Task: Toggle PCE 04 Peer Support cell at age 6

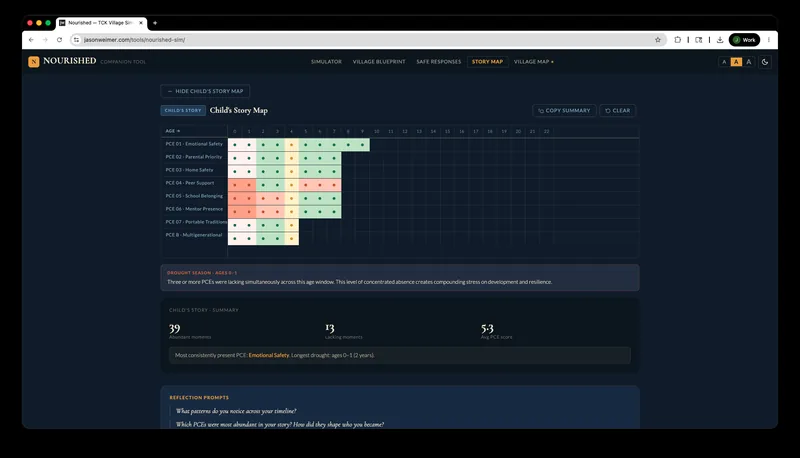Action: (320, 184)
